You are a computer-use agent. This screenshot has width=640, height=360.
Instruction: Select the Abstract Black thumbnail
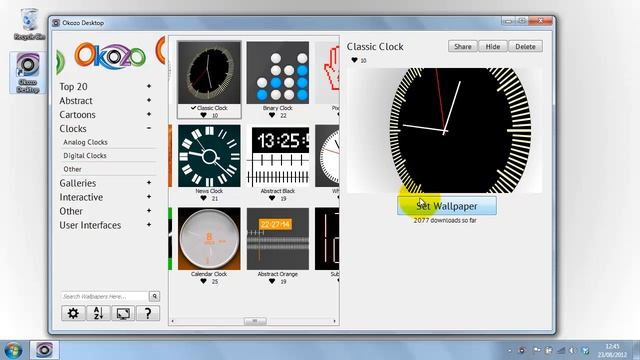[x=278, y=156]
